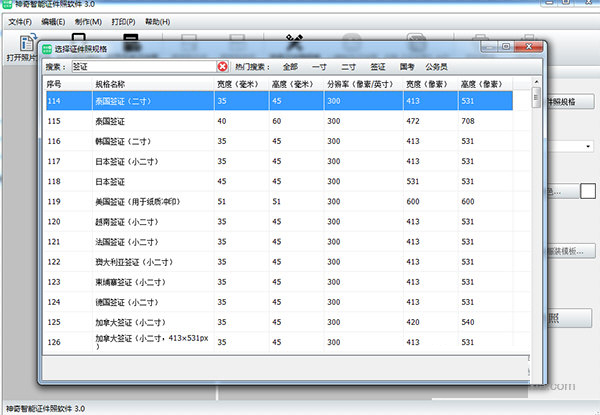Expand the dropdown in right panel

[x=589, y=146]
